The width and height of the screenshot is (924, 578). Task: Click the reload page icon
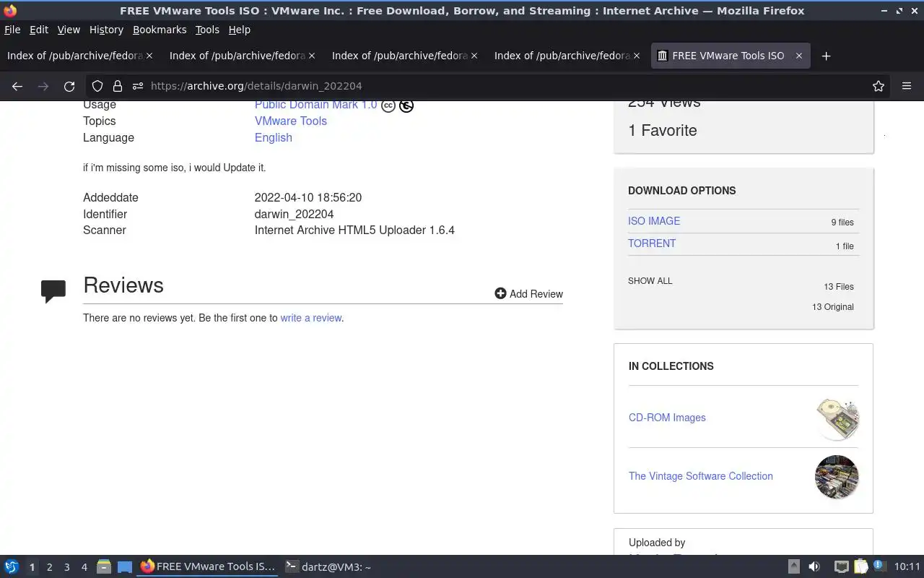pos(69,86)
